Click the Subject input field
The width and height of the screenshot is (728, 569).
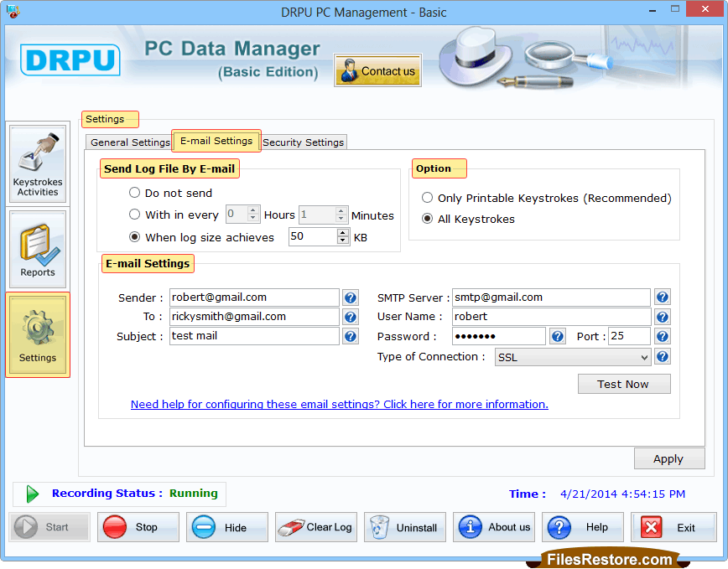pos(254,336)
